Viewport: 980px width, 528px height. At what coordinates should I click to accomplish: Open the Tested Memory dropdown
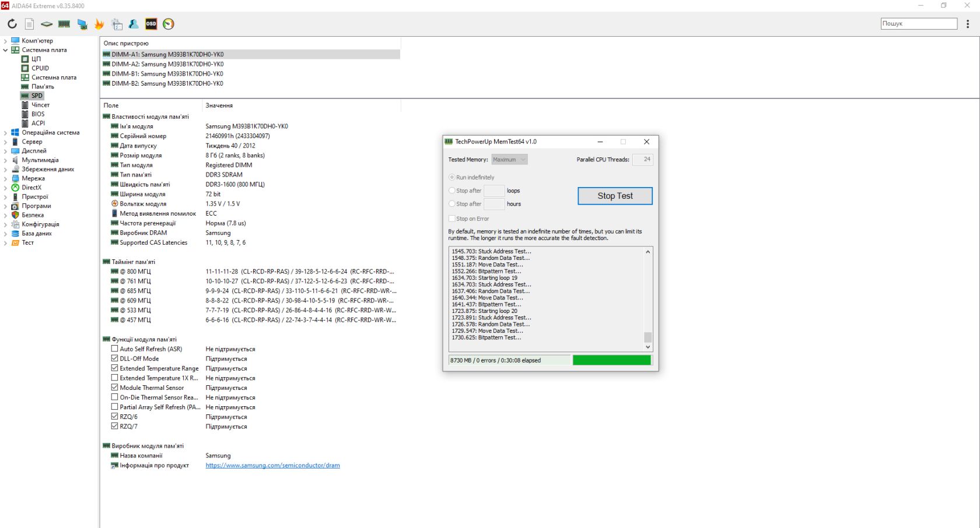tap(509, 160)
